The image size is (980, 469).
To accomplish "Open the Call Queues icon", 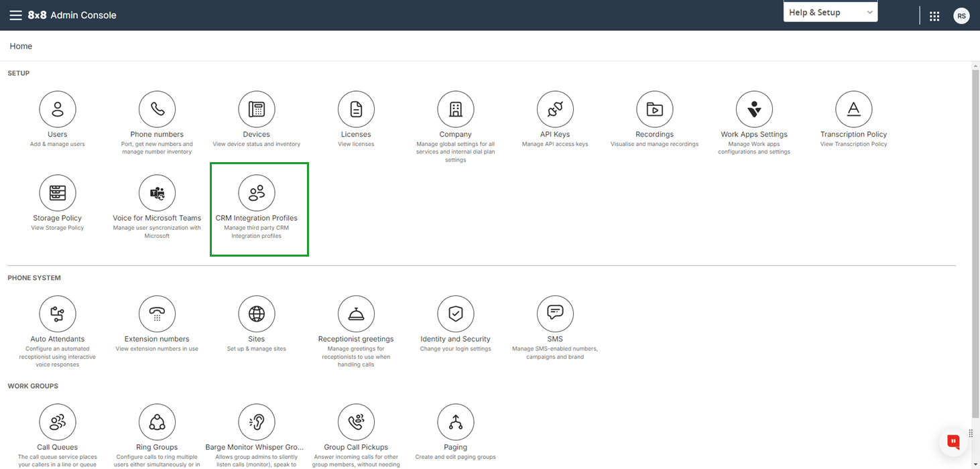I will [x=58, y=422].
